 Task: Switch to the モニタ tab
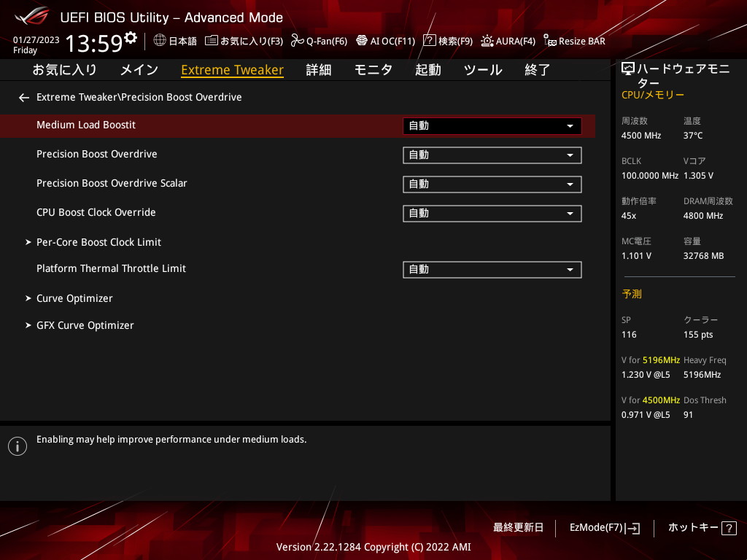click(x=373, y=70)
